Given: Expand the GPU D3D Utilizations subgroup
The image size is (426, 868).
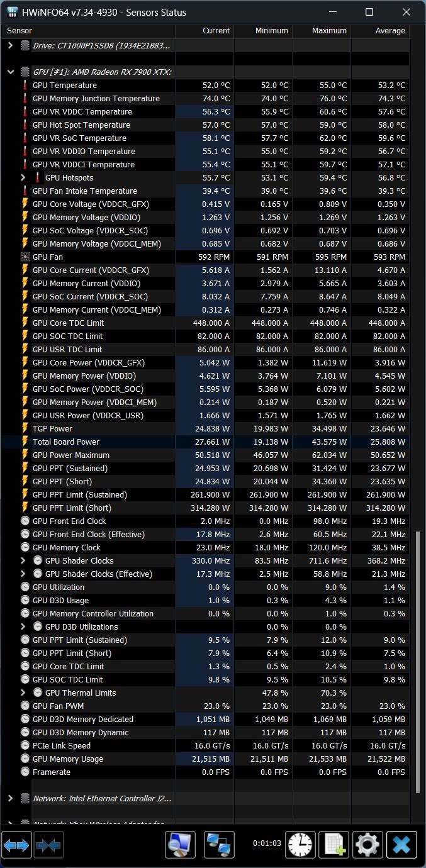Looking at the screenshot, I should [23, 626].
